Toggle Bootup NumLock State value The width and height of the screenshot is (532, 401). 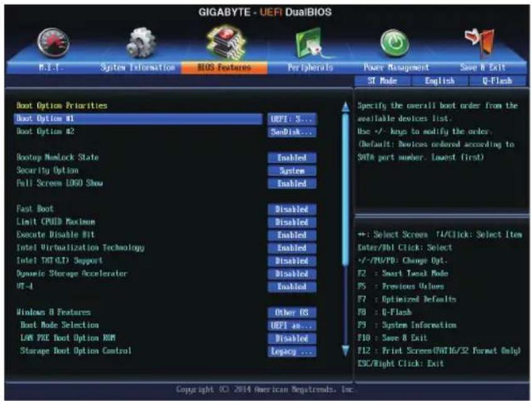[292, 158]
